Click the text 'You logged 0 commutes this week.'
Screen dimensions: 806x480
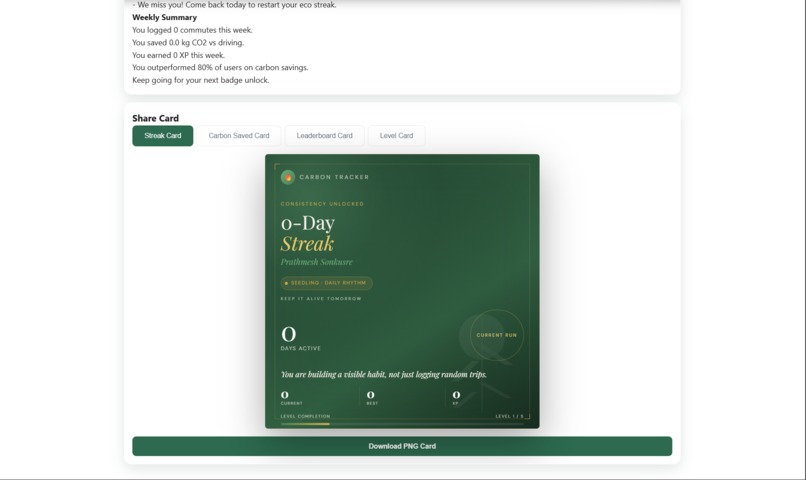coord(192,30)
